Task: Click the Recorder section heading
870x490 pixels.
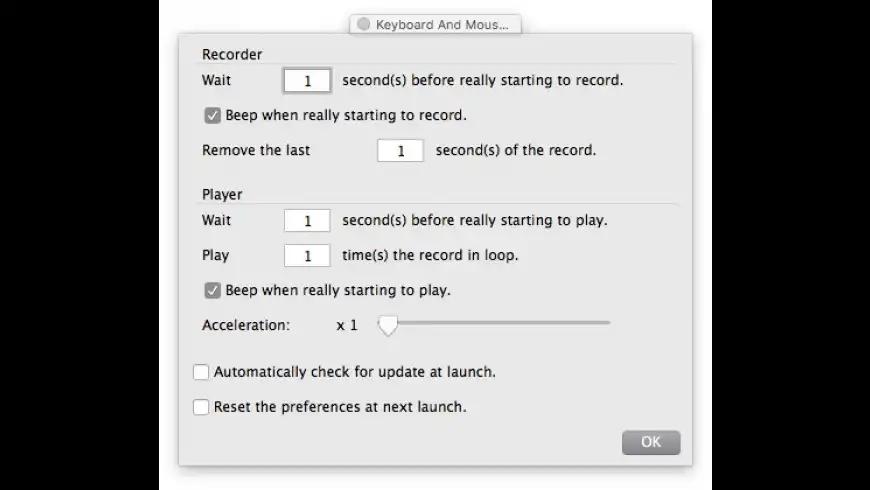Action: point(232,55)
